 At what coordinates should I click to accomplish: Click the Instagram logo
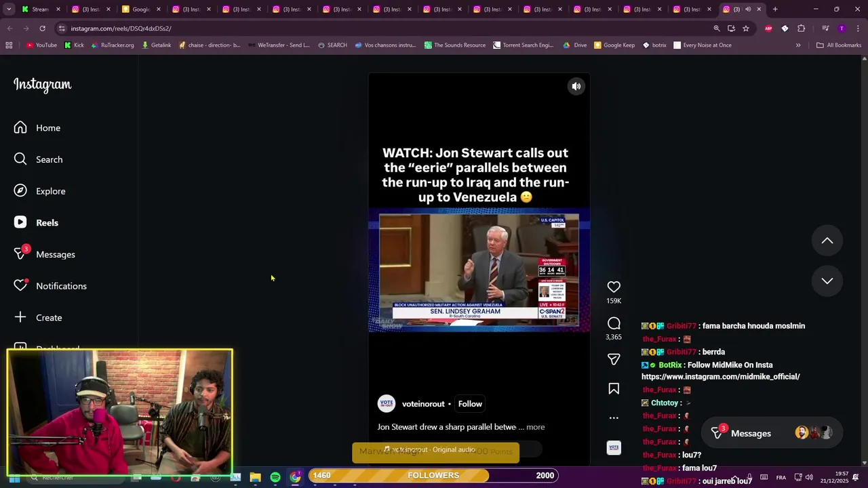coord(42,85)
